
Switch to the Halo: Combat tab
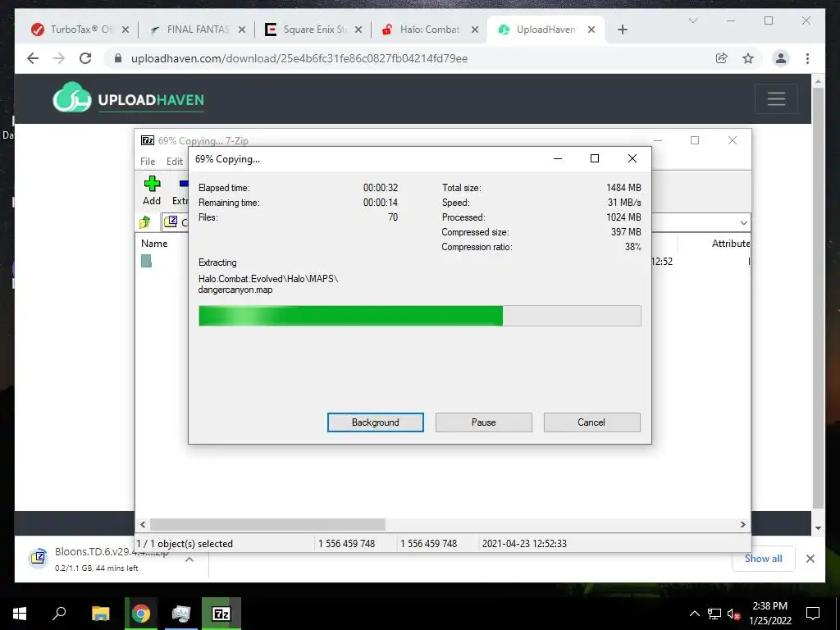[429, 30]
